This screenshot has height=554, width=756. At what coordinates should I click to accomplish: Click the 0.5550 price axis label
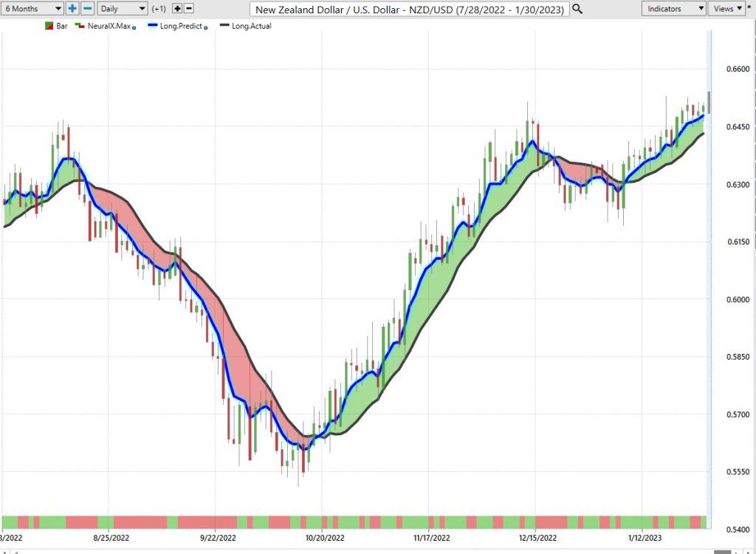[x=738, y=472]
